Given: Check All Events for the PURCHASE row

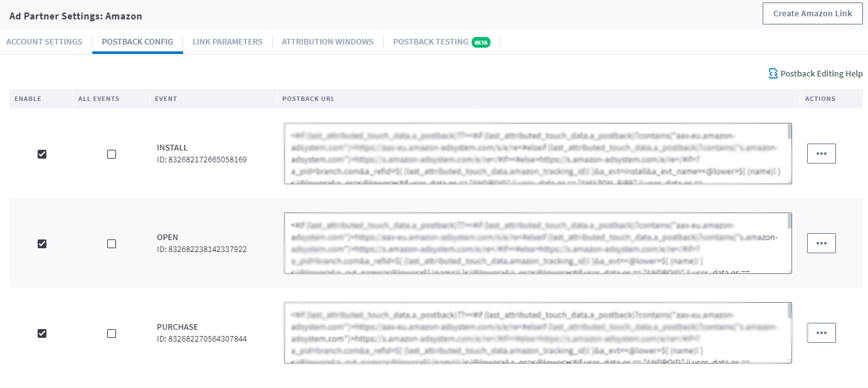Looking at the screenshot, I should click(x=112, y=333).
